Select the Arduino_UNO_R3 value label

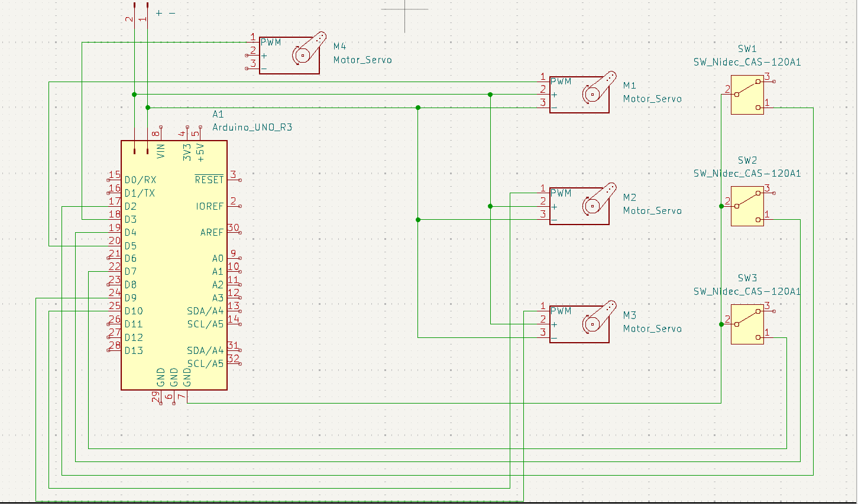(252, 127)
